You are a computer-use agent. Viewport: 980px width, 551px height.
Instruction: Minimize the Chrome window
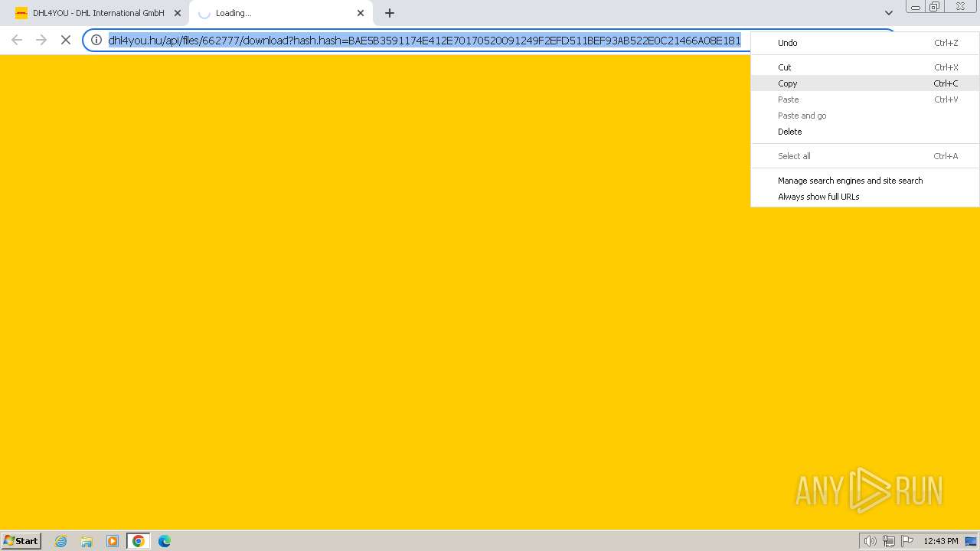(x=916, y=7)
